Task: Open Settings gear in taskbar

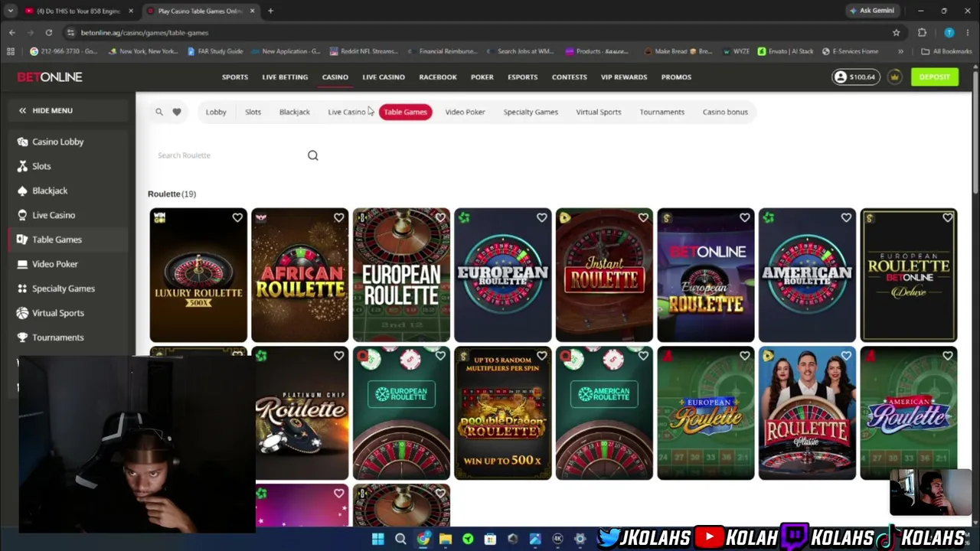Action: point(580,539)
